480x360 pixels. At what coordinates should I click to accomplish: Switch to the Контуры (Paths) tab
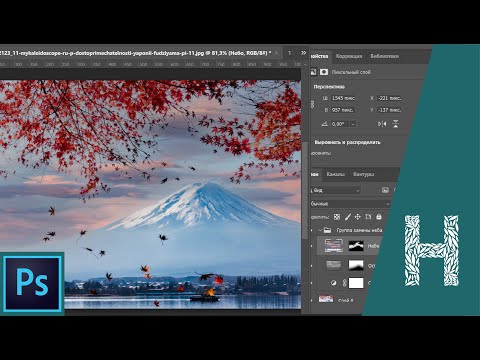[363, 174]
